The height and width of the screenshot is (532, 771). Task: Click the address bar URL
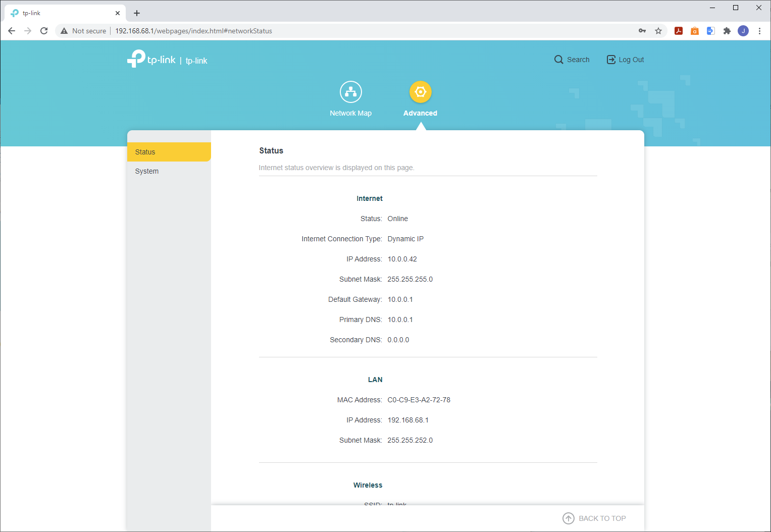pyautogui.click(x=194, y=31)
